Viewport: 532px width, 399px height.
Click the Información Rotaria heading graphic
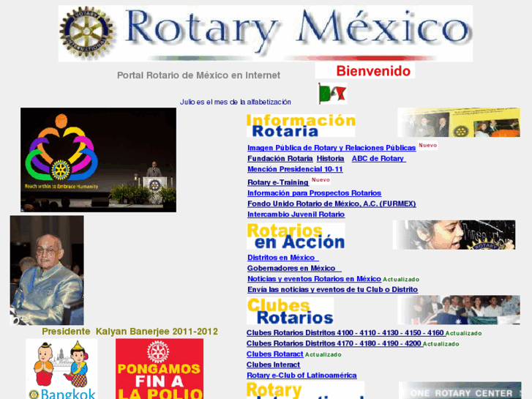tap(301, 125)
